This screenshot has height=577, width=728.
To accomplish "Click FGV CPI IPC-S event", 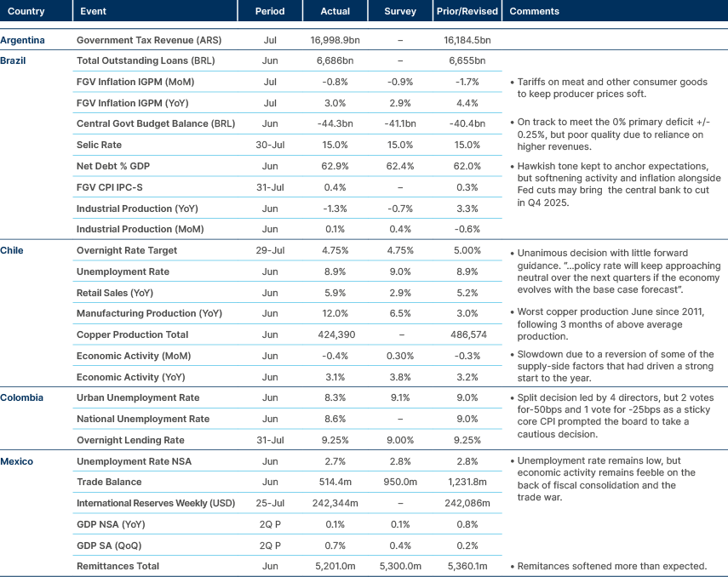I will pos(110,187).
